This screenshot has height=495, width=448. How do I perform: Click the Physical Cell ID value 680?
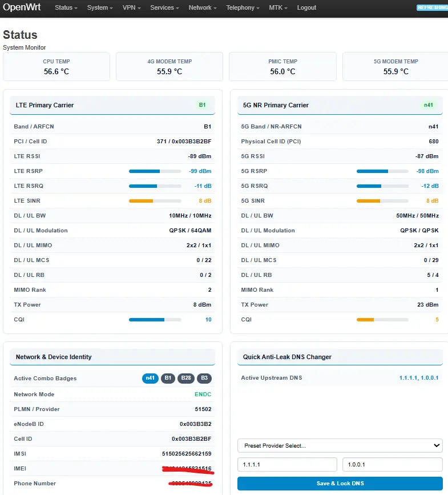pos(434,142)
